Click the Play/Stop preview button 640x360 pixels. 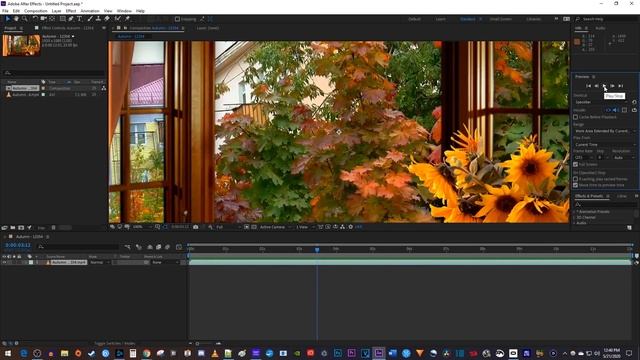coord(604,86)
